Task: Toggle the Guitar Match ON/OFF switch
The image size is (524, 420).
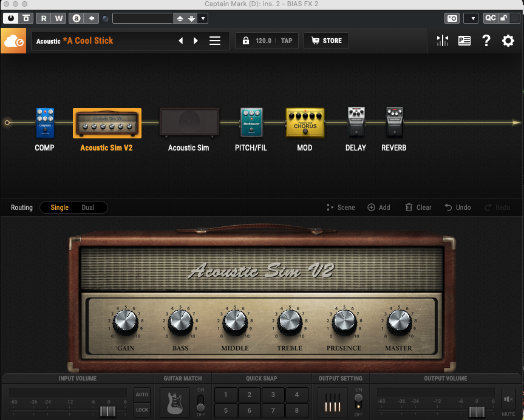Action: point(200,402)
